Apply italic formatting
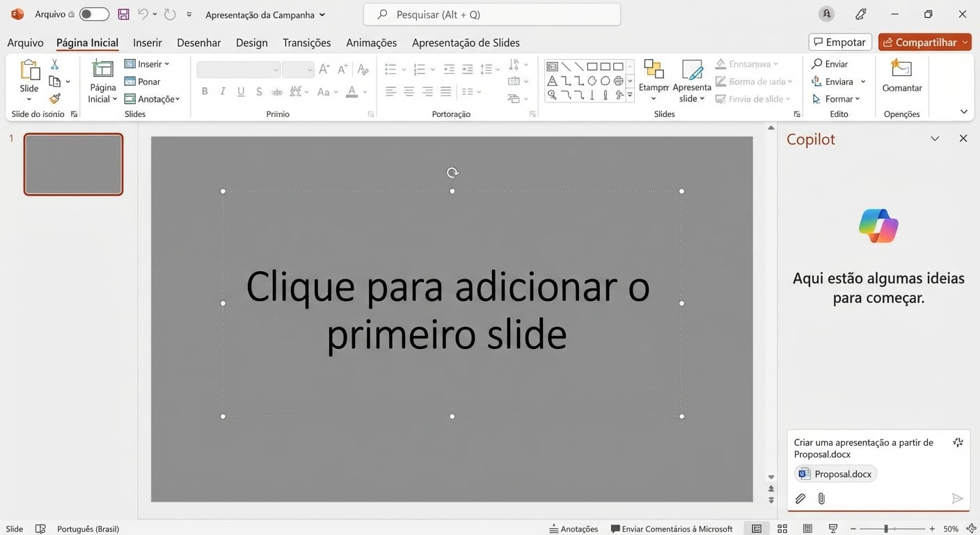Viewport: 980px width, 535px height. click(x=222, y=91)
